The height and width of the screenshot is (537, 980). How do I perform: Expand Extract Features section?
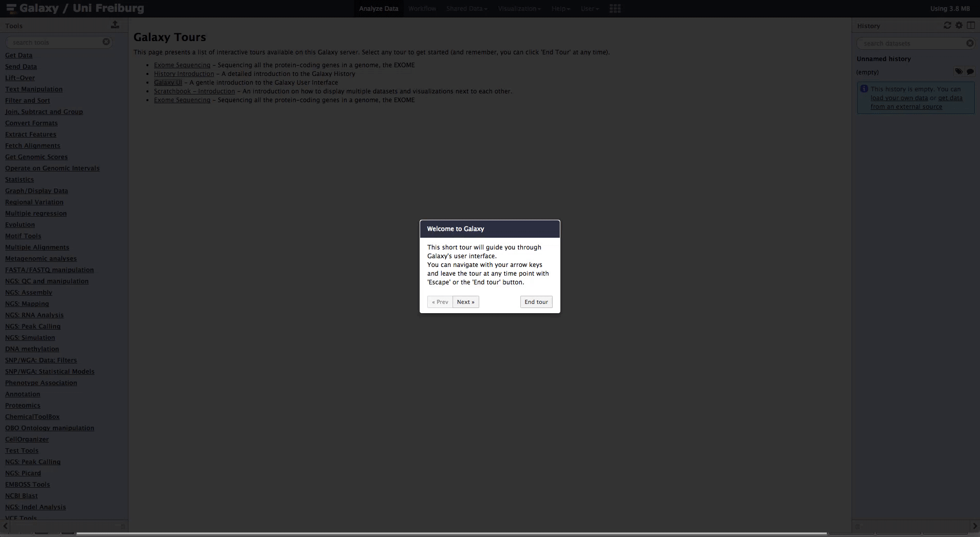[x=31, y=135]
